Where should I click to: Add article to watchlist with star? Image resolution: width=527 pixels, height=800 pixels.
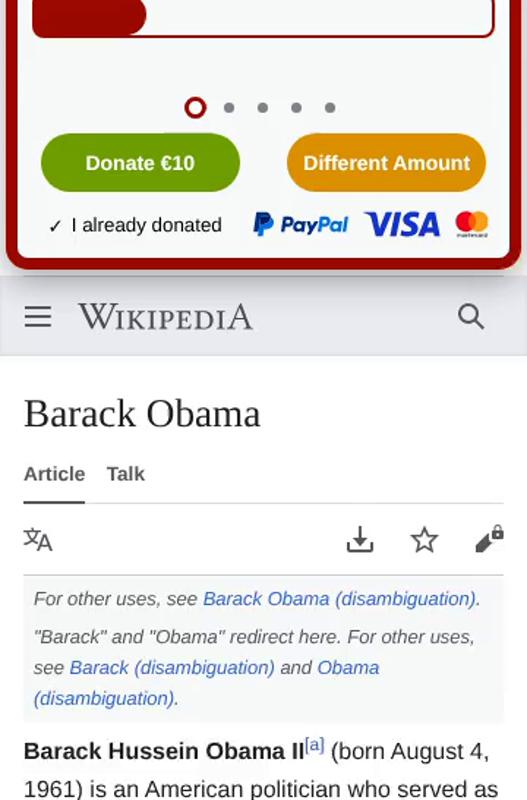pos(424,540)
